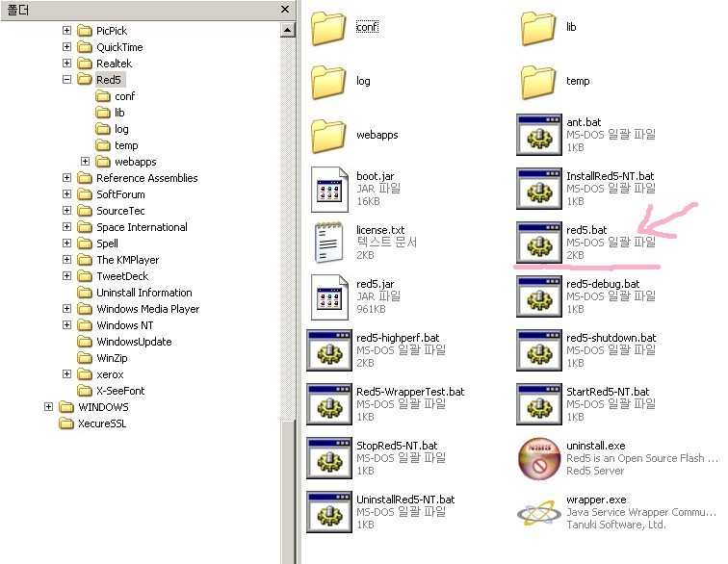
Task: Expand the Windows Media Player node
Action: click(66, 309)
